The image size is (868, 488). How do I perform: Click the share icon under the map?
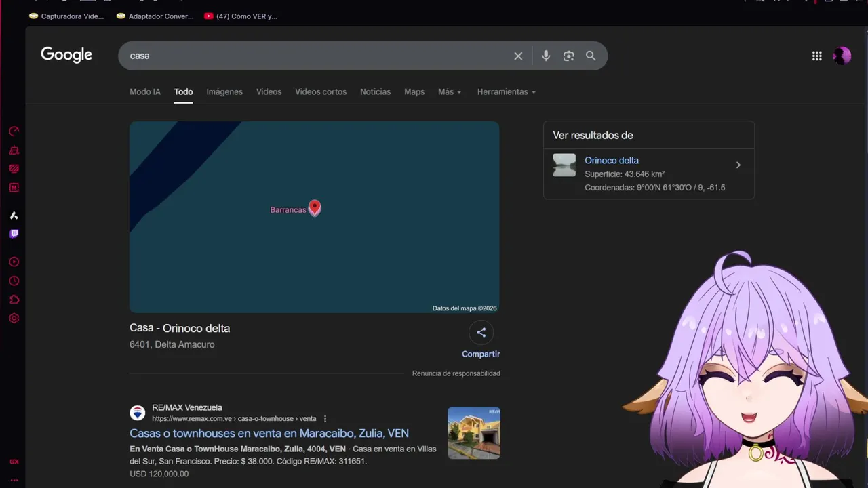click(x=481, y=333)
